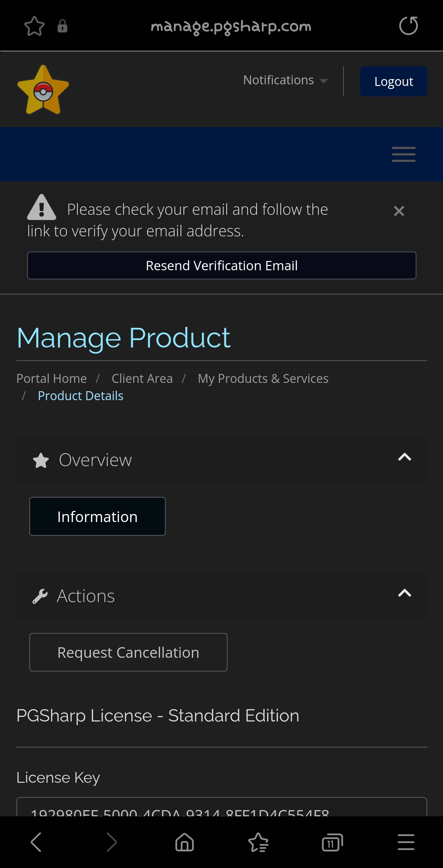Collapse the Actions panel chevron
Viewport: 443px width, 868px height.
tap(405, 593)
